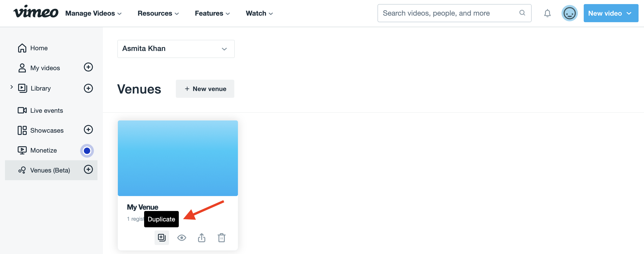The width and height of the screenshot is (644, 254).
Task: Click the export/share icon for My Venue
Action: 201,237
